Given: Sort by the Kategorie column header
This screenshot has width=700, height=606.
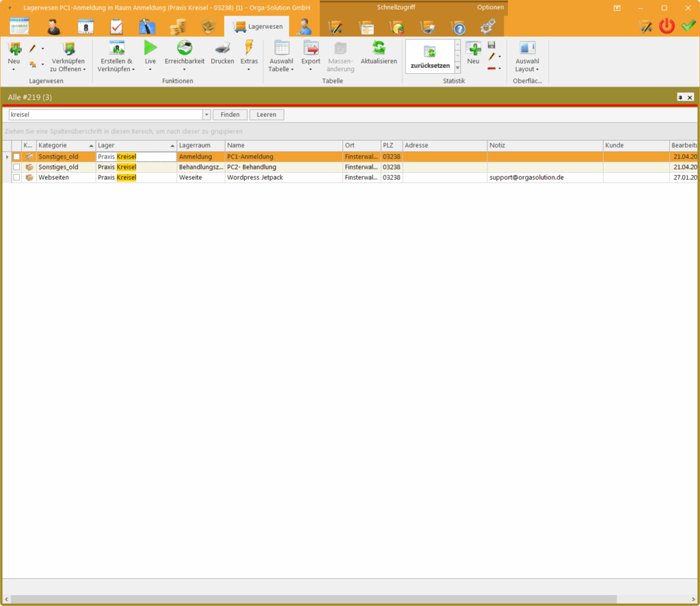Looking at the screenshot, I should tap(66, 146).
